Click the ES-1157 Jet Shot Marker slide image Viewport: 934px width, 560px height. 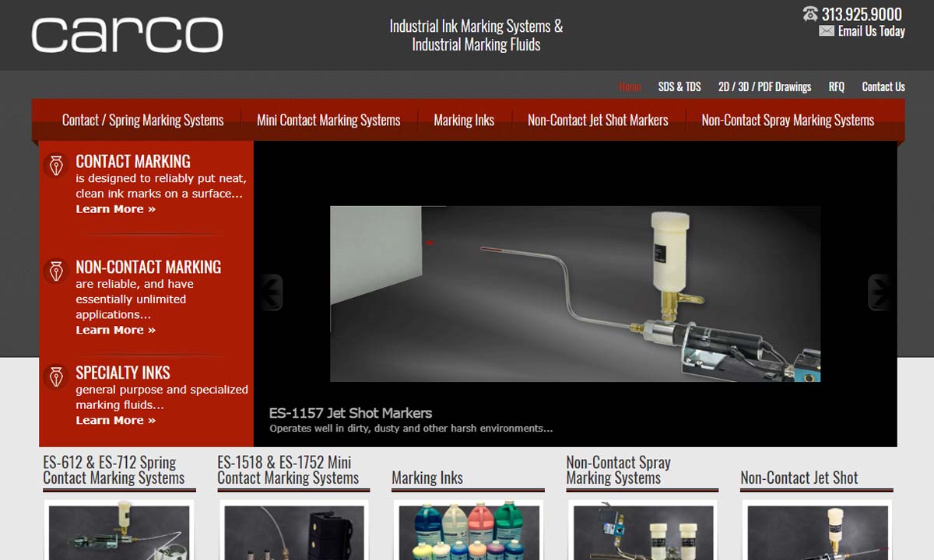pyautogui.click(x=574, y=294)
